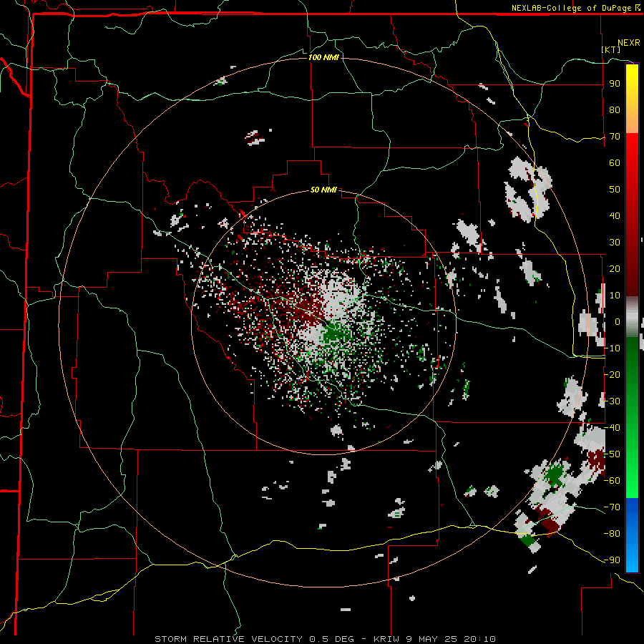The height and width of the screenshot is (644, 644).
Task: Click the 50 NMI range ring label
Action: point(323,190)
